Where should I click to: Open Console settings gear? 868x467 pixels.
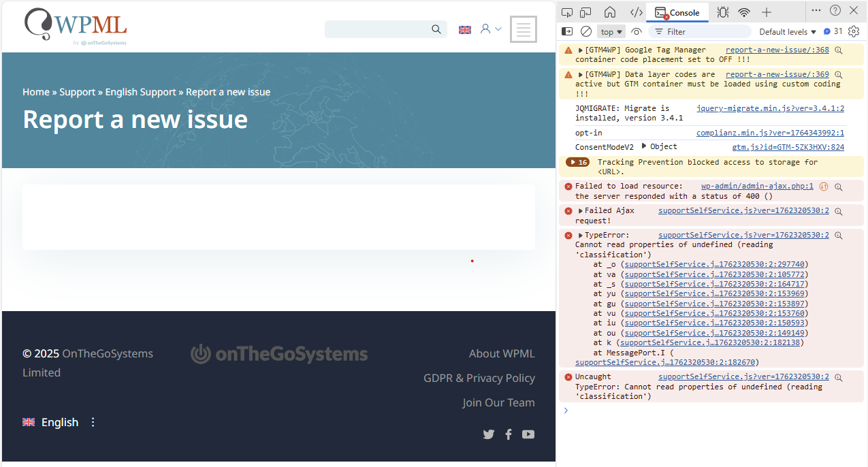click(854, 31)
